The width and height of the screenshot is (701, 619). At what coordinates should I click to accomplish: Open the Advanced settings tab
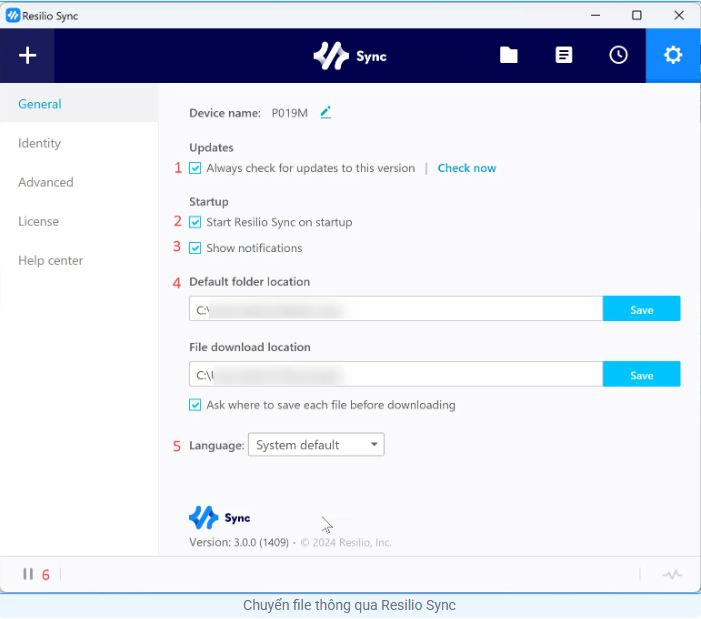[46, 182]
